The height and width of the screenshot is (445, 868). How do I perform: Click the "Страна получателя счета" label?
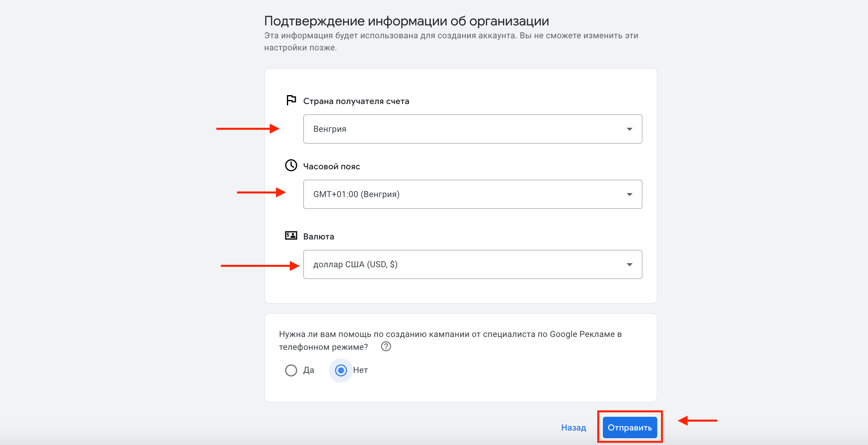coord(356,101)
